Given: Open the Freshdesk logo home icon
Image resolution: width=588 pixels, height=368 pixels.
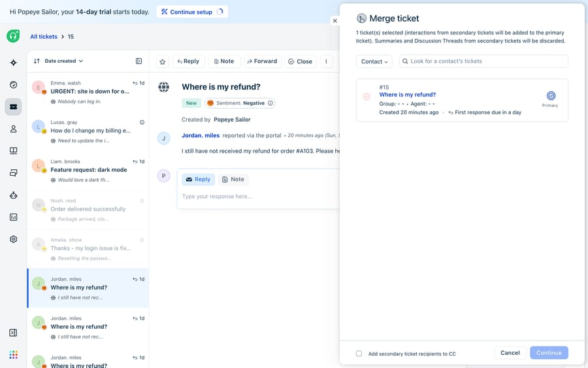Looking at the screenshot, I should 13,36.
